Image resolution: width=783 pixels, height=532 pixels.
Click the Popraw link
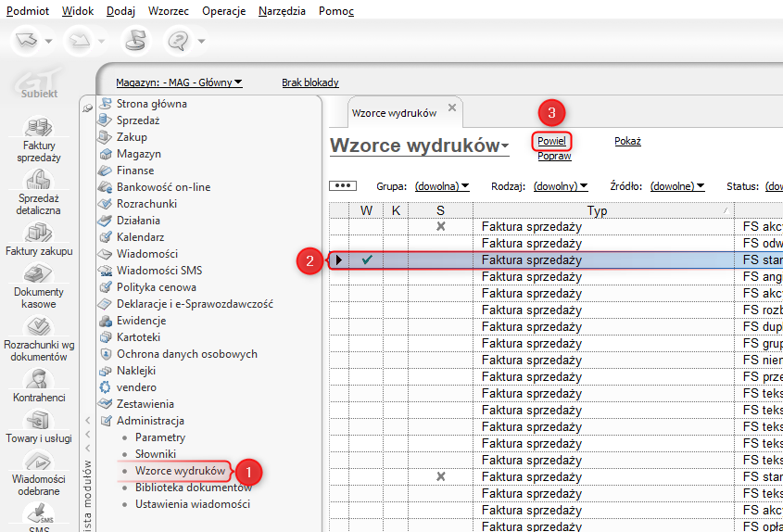(x=553, y=156)
